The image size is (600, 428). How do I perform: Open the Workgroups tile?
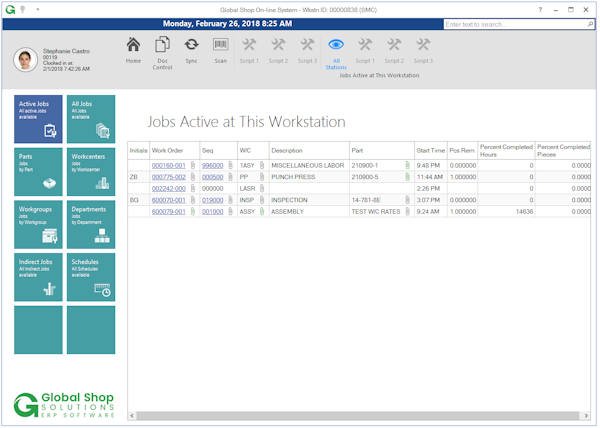[x=38, y=225]
